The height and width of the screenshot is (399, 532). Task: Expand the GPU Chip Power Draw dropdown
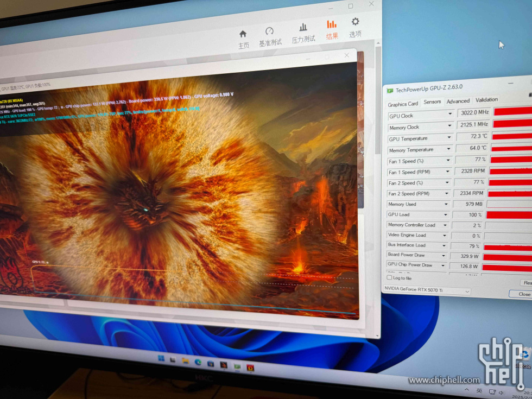[x=443, y=265]
